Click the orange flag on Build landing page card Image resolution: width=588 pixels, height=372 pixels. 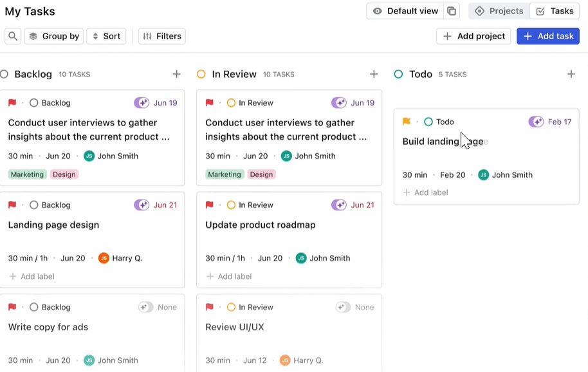tap(407, 122)
